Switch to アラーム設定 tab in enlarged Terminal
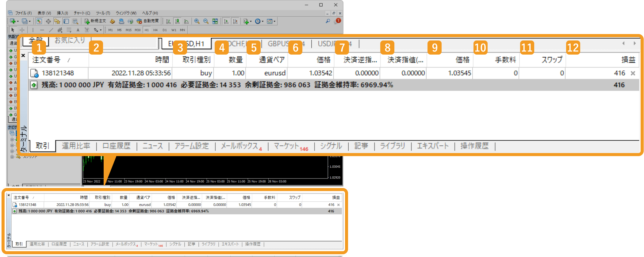Image resolution: width=644 pixels, height=257 pixels. 192,146
